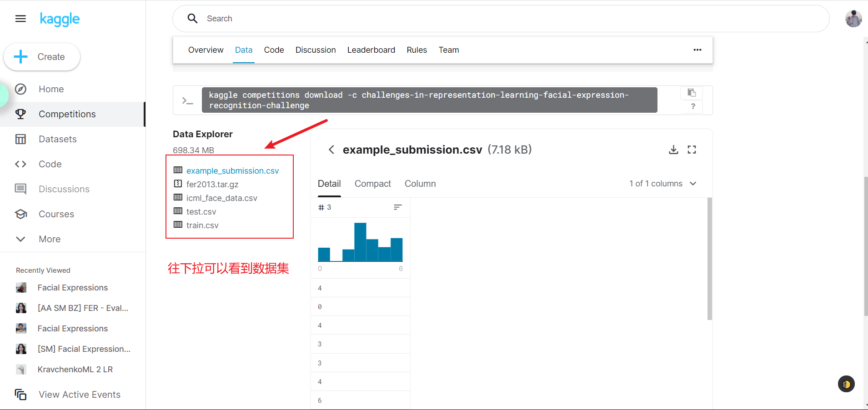Viewport: 868px width, 410px height.
Task: Open the user profile avatar
Action: point(853,19)
